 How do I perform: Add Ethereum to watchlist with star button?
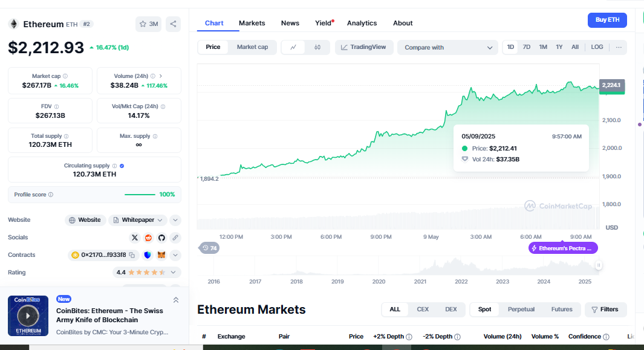coord(148,24)
